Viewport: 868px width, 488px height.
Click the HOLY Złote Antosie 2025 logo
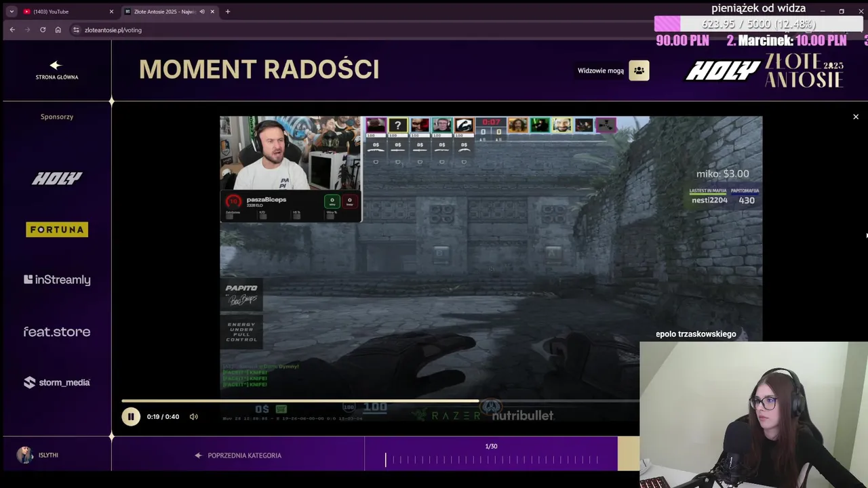coord(764,70)
